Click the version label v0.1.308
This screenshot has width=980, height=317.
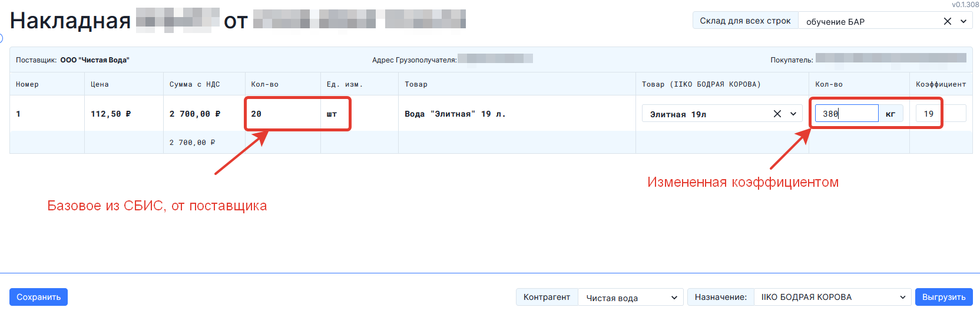coord(965,5)
